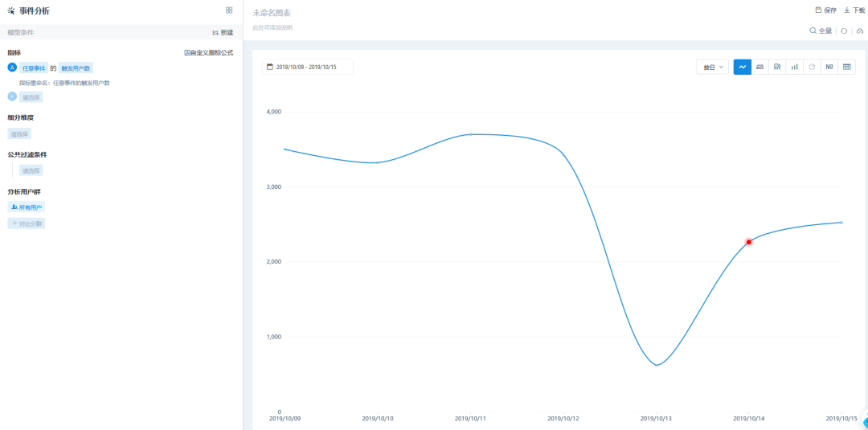This screenshot has height=430, width=868.
Task: Switch to the line chart view
Action: click(743, 67)
